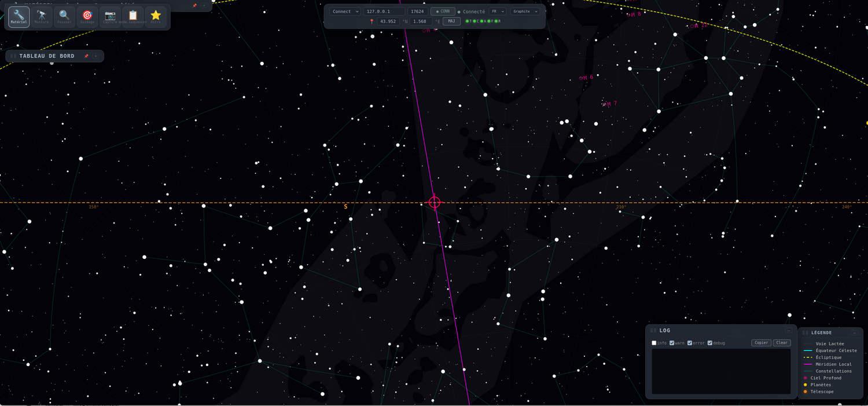The image size is (868, 406).
Task: Open the Graphite theme dropdown
Action: coord(525,12)
